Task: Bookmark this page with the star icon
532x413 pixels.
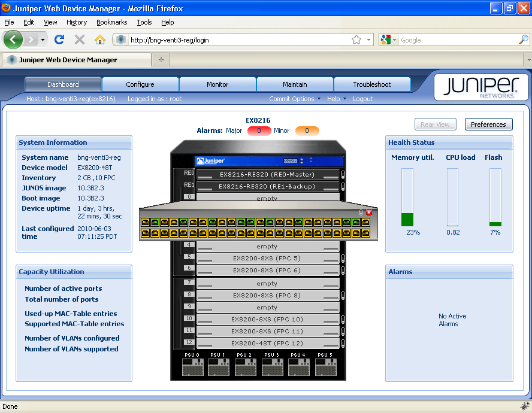Action: pyautogui.click(x=356, y=40)
